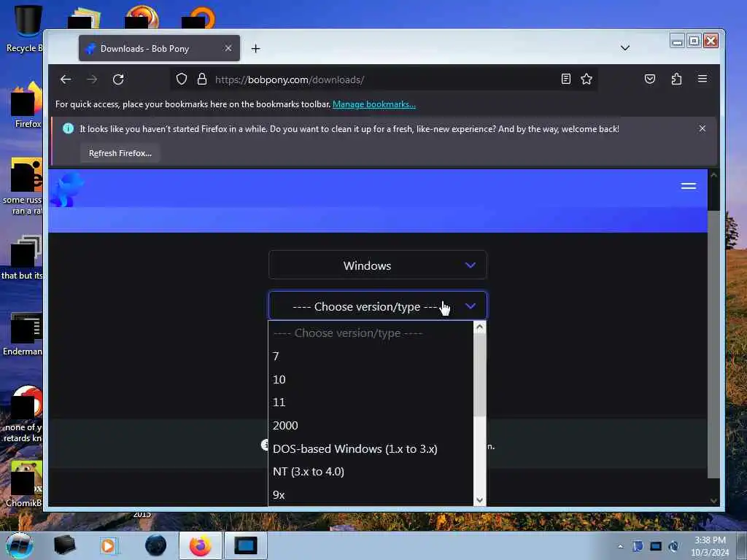Open the dark globe taskbar icon
747x560 pixels.
(156, 545)
